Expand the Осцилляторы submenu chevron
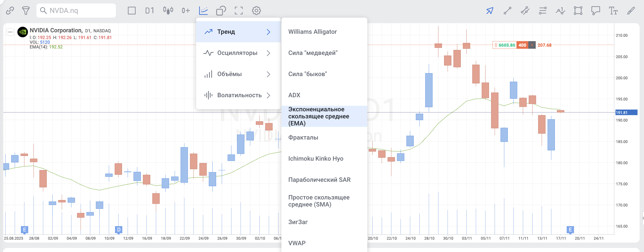 [x=268, y=53]
